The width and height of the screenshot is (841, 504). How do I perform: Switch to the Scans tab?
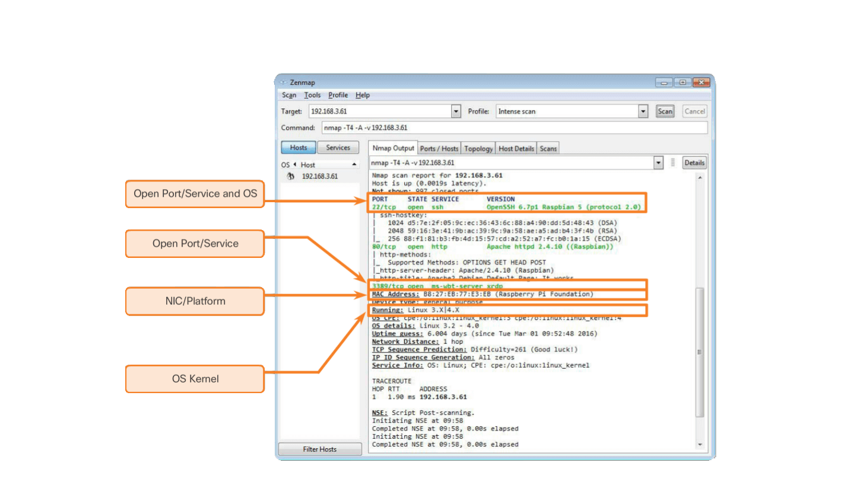coord(548,149)
